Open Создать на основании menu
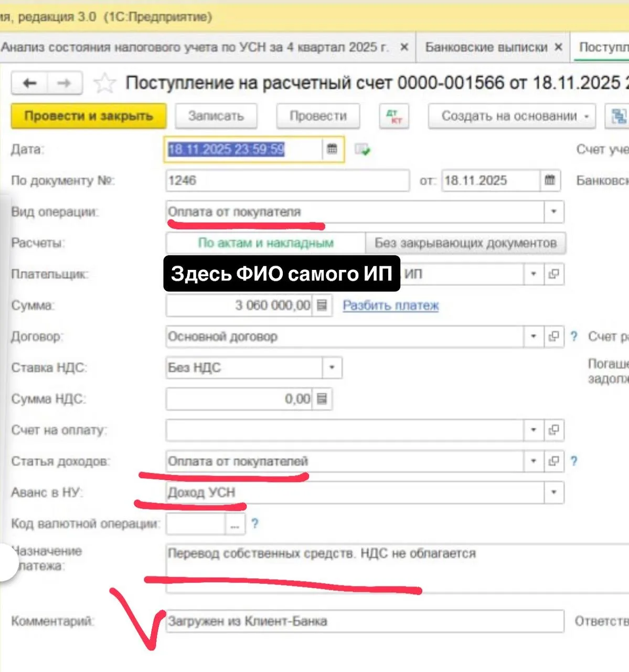This screenshot has width=629, height=672. point(512,116)
